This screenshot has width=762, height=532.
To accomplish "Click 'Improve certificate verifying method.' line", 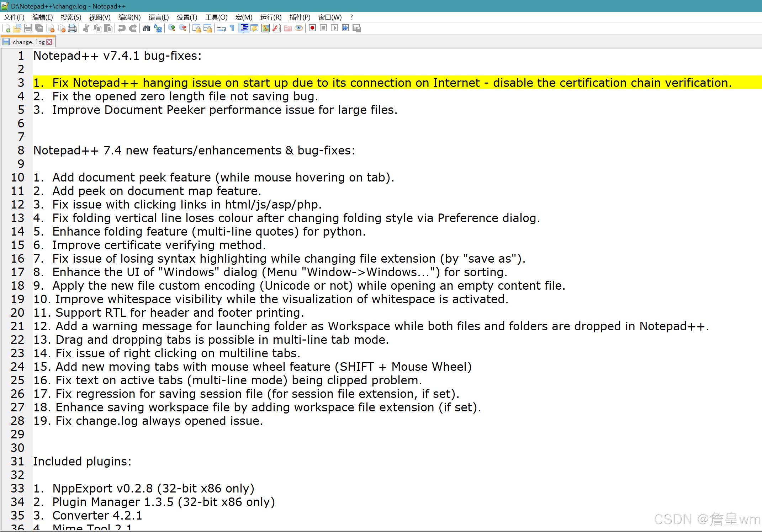I will point(149,245).
